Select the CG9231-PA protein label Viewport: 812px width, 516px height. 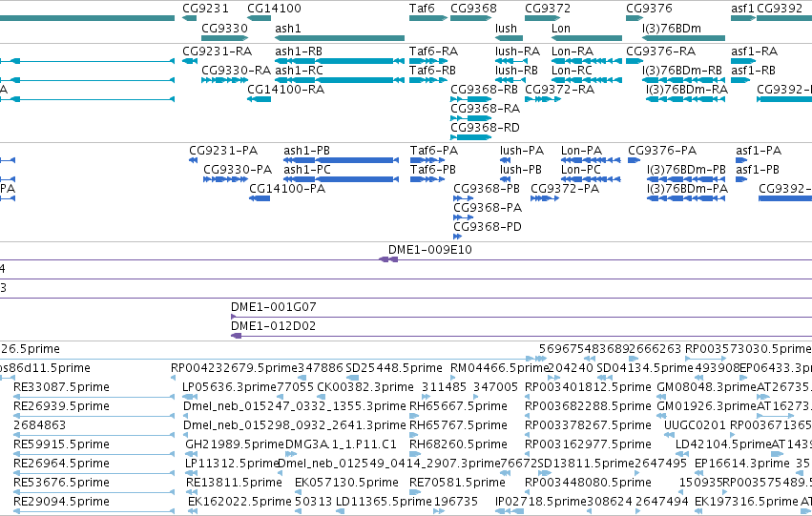click(x=223, y=151)
